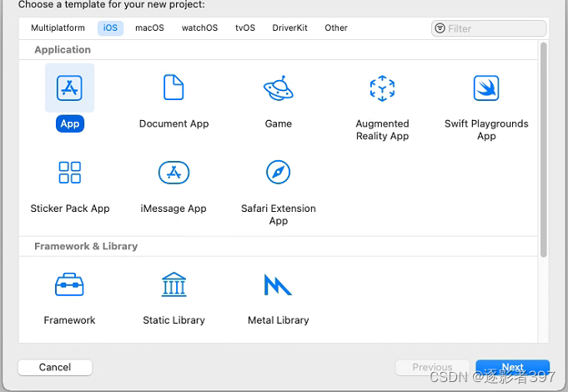Image resolution: width=568 pixels, height=392 pixels.
Task: Pick the iMessage App template icon
Action: [x=173, y=173]
